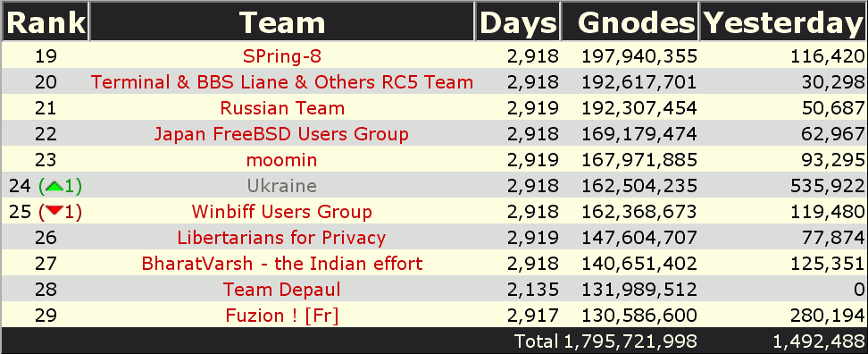
Task: Open Winbiff Users Group link
Action: click(x=282, y=211)
